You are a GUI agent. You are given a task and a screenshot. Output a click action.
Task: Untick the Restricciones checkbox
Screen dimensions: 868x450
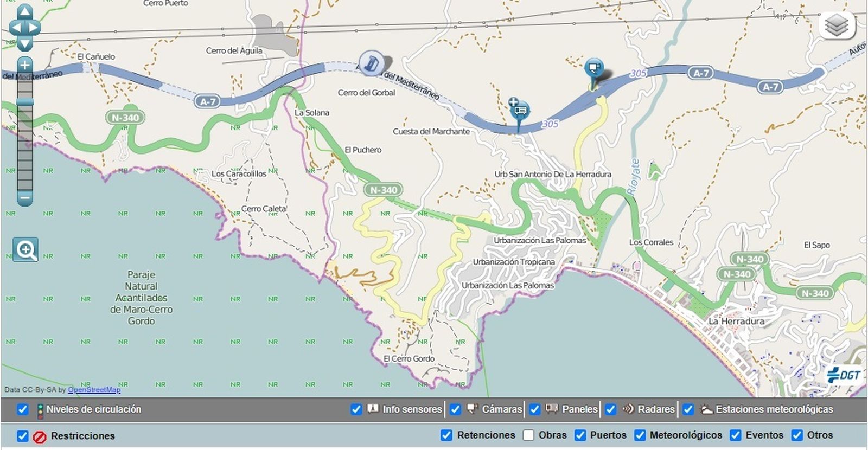point(23,436)
